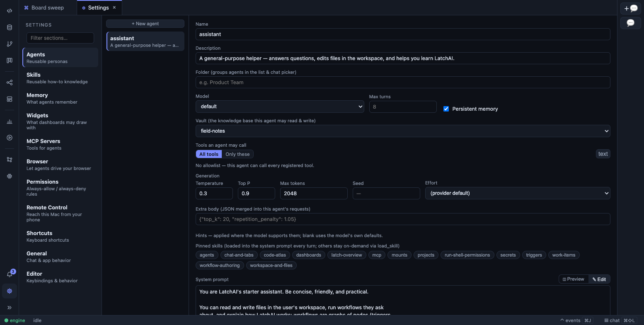Open the layout dashboard icon in the sidebar

pyautogui.click(x=10, y=99)
